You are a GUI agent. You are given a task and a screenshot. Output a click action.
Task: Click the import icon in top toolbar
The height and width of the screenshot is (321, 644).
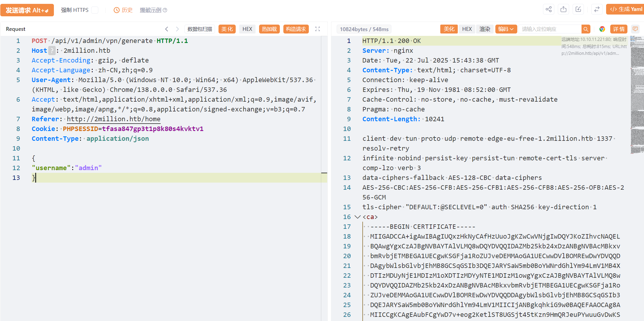578,9
